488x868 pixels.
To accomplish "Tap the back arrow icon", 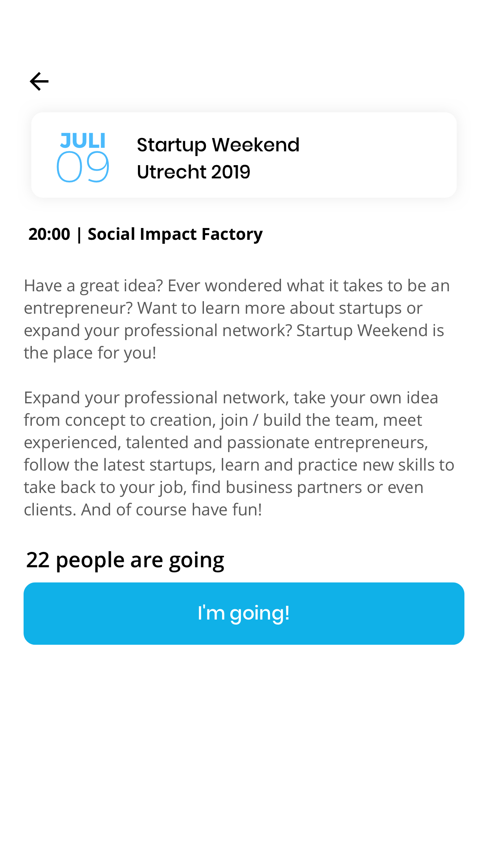I will pyautogui.click(x=39, y=81).
